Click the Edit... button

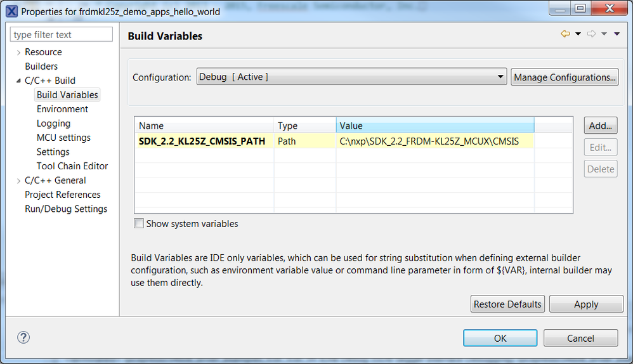[600, 147]
